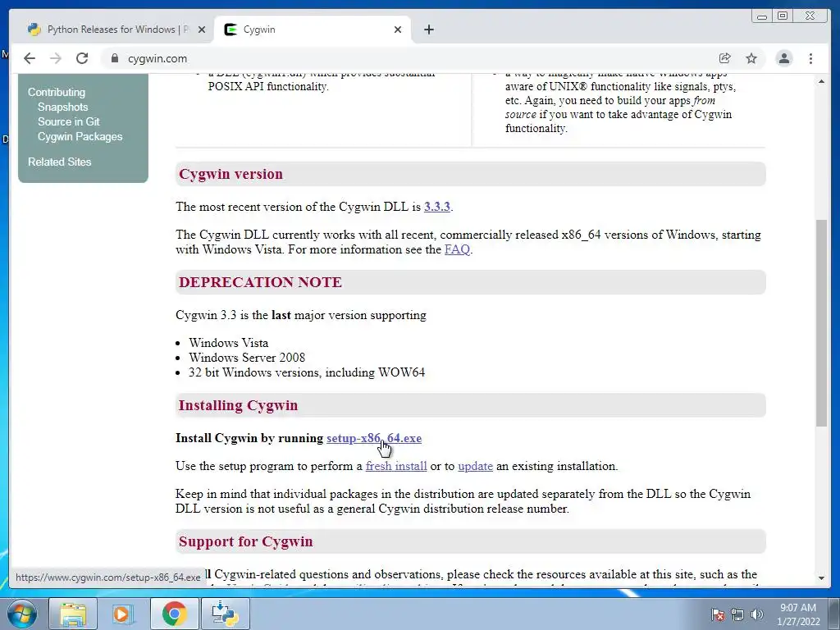Open the Python installer taskbar icon
Screen dimensions: 840x630
click(225, 614)
